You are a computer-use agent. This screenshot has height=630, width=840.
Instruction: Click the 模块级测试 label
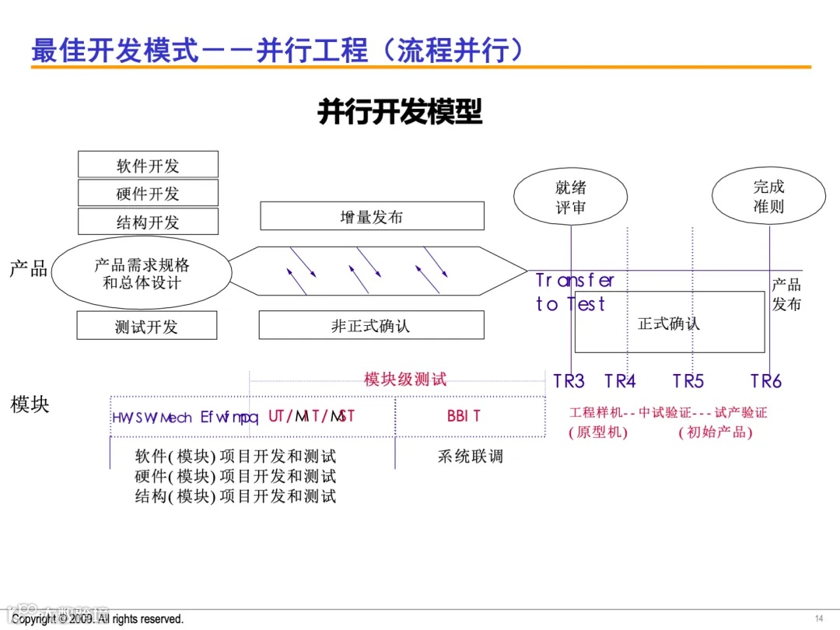point(404,379)
